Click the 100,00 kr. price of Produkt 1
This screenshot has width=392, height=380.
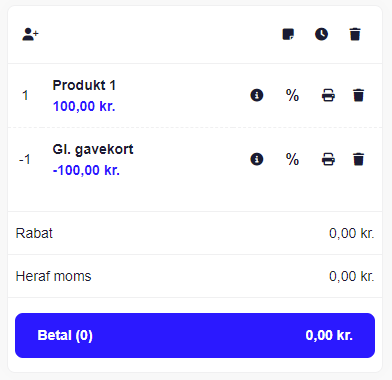click(84, 106)
